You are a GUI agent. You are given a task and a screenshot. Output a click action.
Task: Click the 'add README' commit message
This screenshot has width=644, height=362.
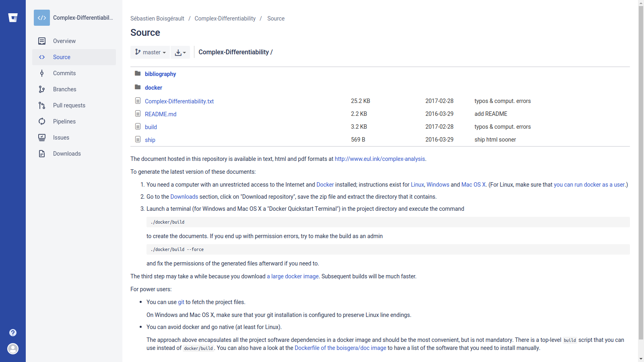click(x=491, y=114)
